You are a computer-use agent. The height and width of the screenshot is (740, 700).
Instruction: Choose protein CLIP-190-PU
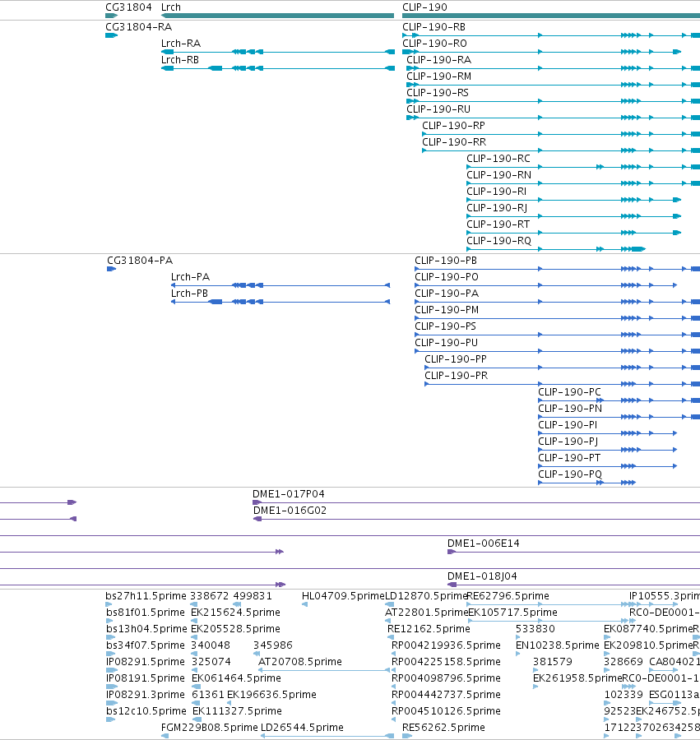tap(446, 343)
